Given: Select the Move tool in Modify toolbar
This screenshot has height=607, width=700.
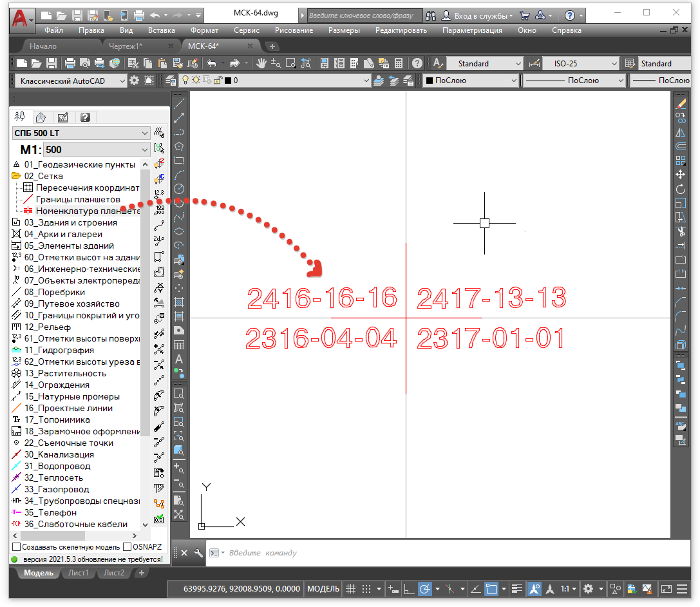Looking at the screenshot, I should click(681, 175).
